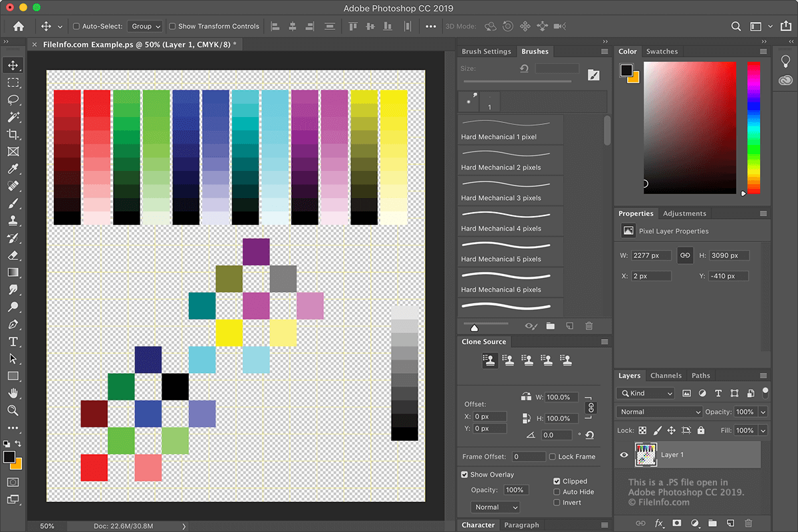Select the Brush tool
The width and height of the screenshot is (798, 532).
[13, 203]
